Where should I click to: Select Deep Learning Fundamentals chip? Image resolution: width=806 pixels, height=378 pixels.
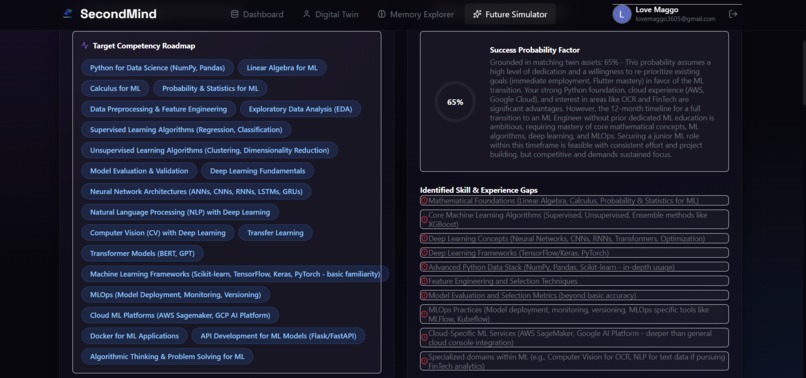point(258,171)
